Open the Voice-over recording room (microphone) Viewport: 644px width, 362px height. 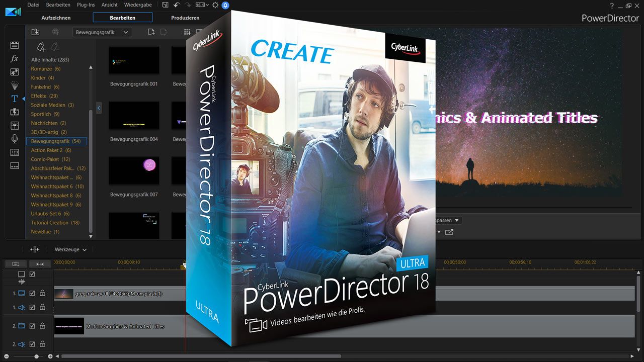tap(15, 139)
